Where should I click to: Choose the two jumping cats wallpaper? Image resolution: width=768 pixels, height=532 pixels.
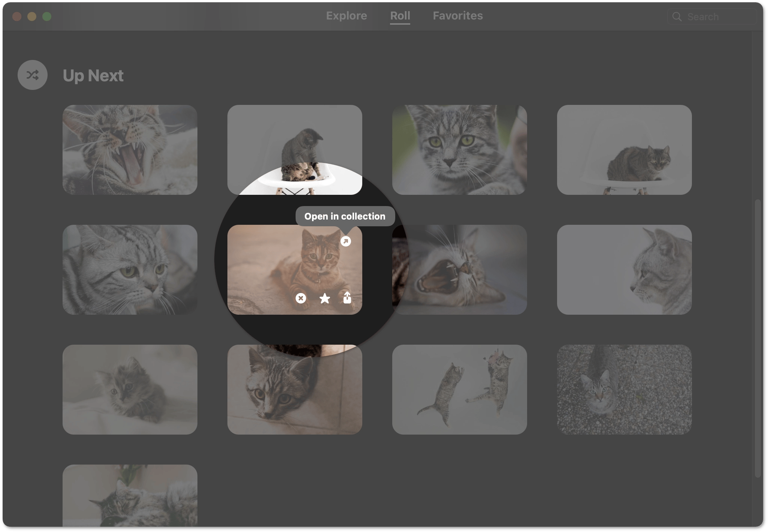click(x=459, y=389)
